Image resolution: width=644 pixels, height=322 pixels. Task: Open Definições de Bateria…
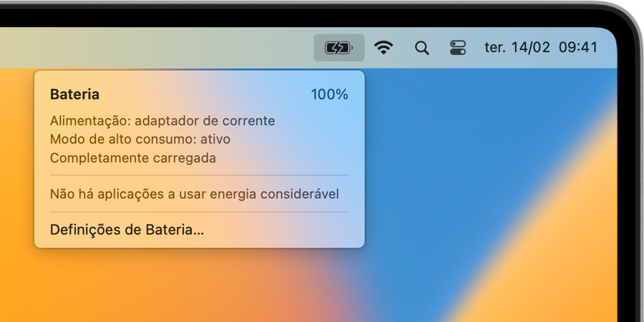click(x=127, y=230)
